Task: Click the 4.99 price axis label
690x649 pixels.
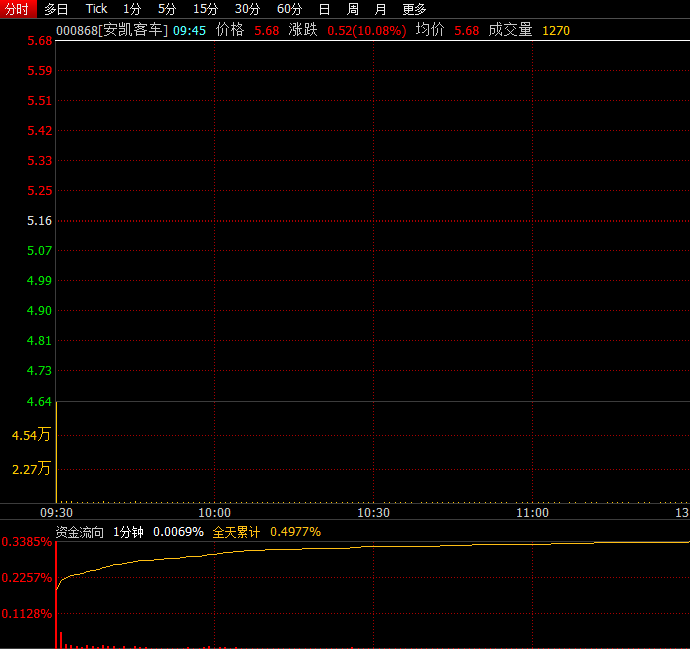Action: coord(40,280)
